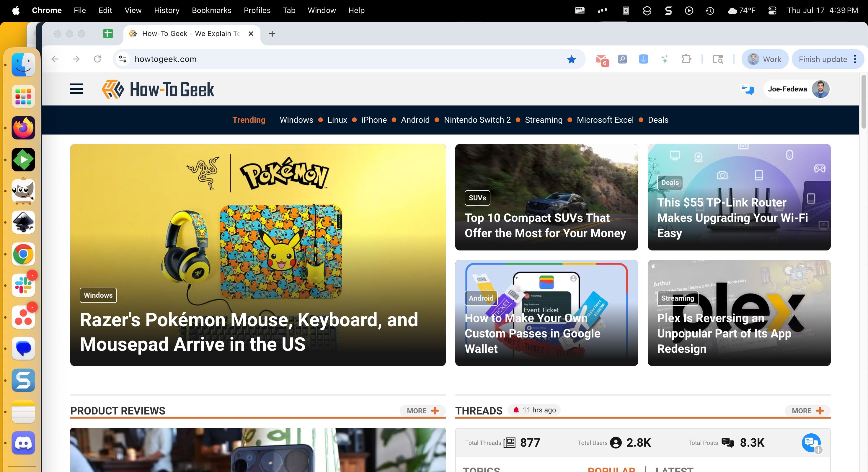Open Slack from the Dock
This screenshot has height=472, width=868.
coord(23,285)
